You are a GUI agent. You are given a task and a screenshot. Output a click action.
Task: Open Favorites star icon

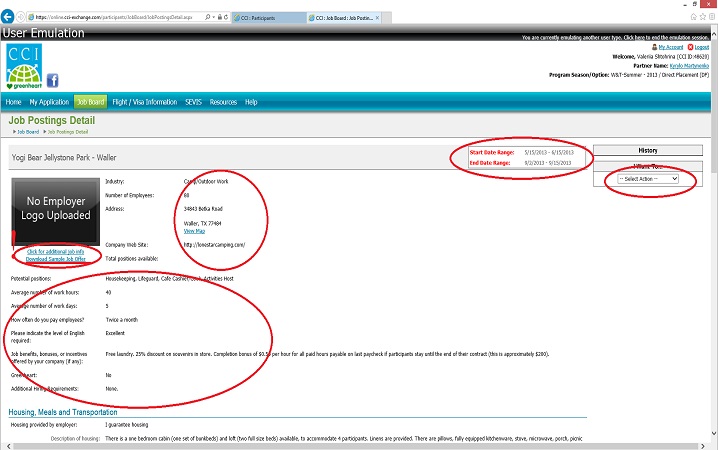point(703,16)
